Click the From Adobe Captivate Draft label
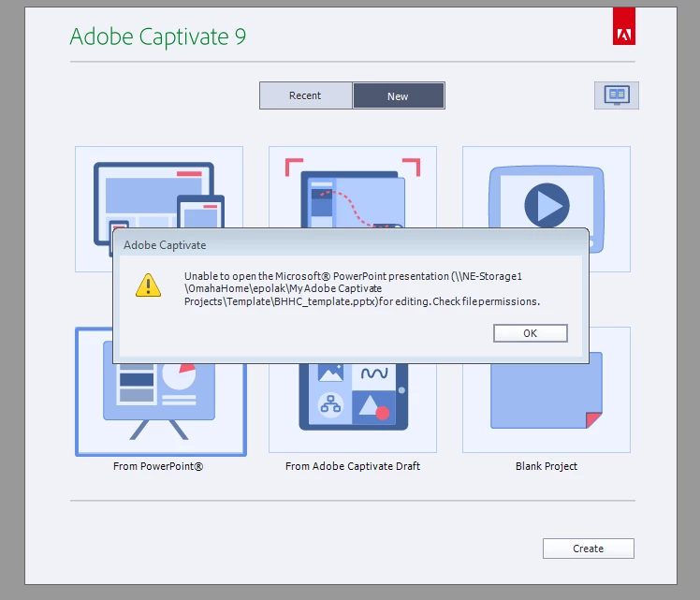Image resolution: width=700 pixels, height=600 pixels. [x=353, y=466]
